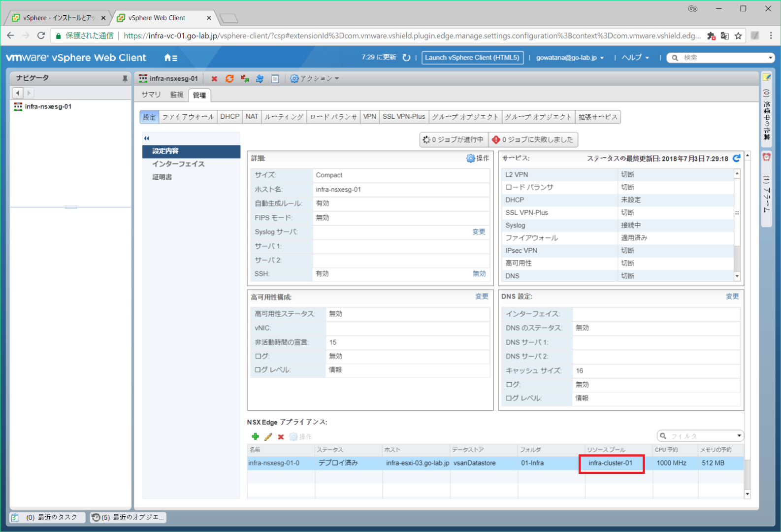Reload the browser page
Screen dimensions: 781x532
[41, 35]
